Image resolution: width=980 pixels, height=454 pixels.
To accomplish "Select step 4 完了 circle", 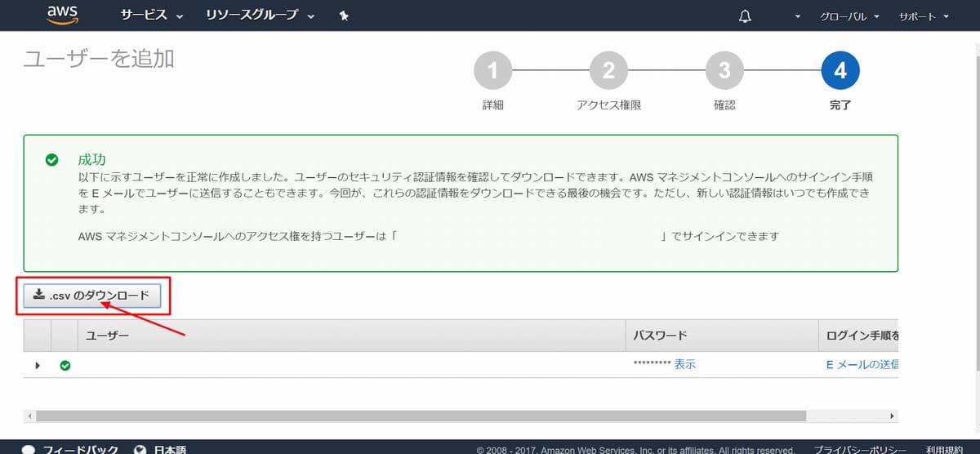I will [840, 71].
